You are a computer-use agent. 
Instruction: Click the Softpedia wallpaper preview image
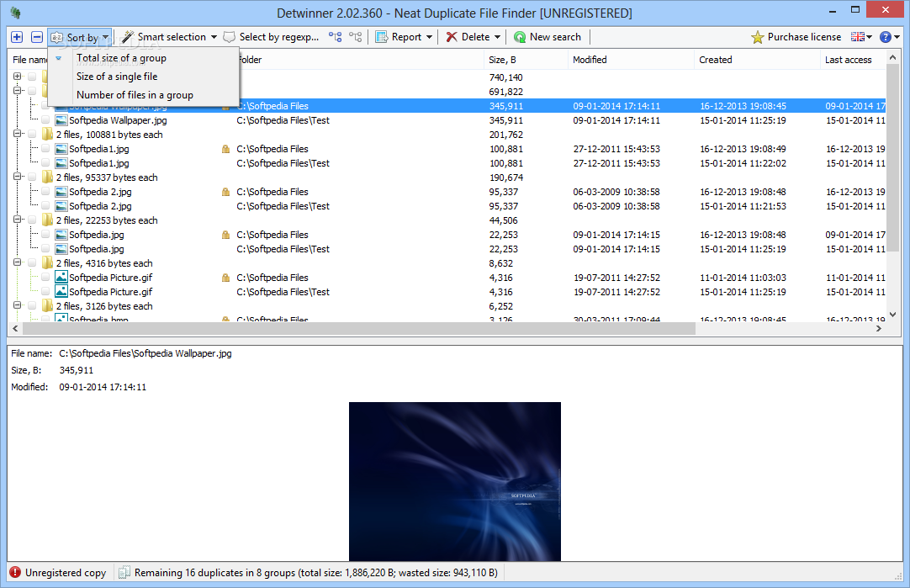[454, 481]
